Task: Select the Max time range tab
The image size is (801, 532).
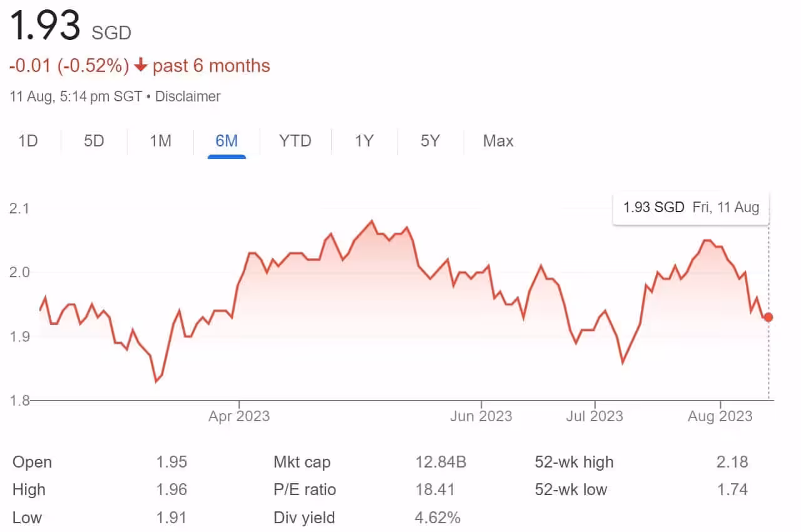Action: pyautogui.click(x=498, y=141)
